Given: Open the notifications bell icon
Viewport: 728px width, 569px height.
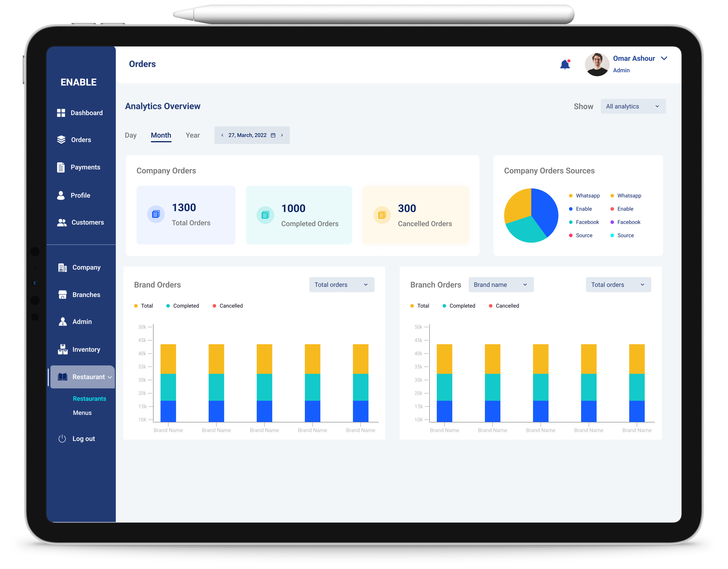Looking at the screenshot, I should [x=565, y=64].
